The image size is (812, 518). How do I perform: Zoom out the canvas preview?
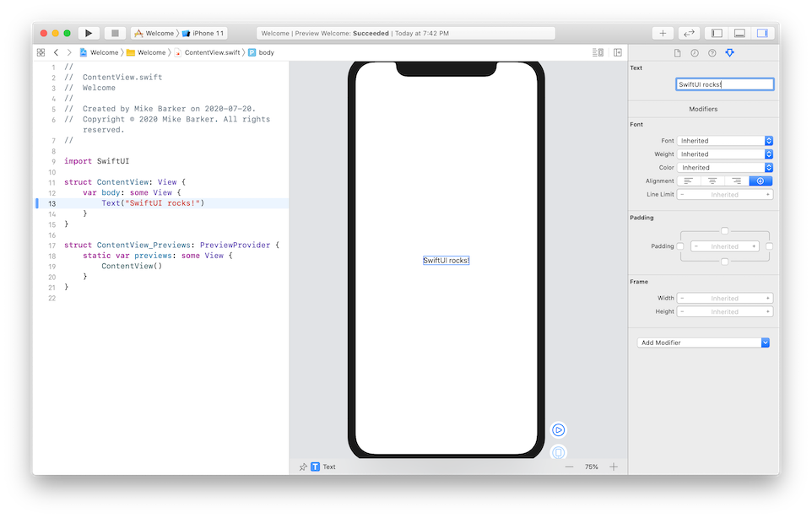tap(569, 467)
